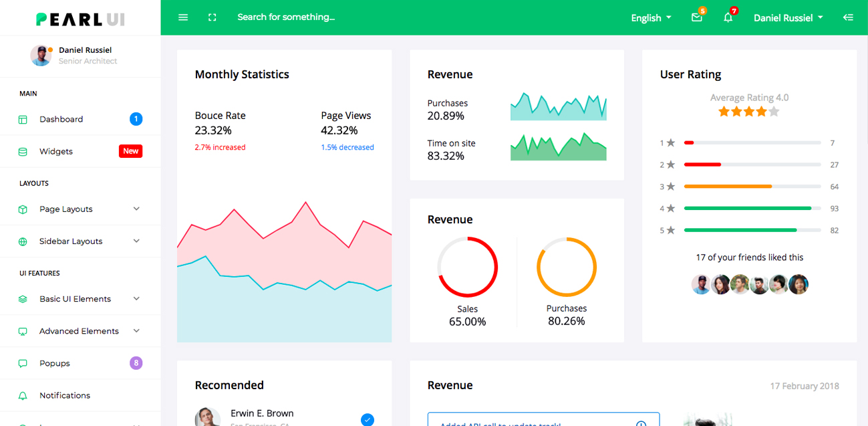Click the red New badge beside Widgets
This screenshot has width=868, height=426.
click(131, 151)
